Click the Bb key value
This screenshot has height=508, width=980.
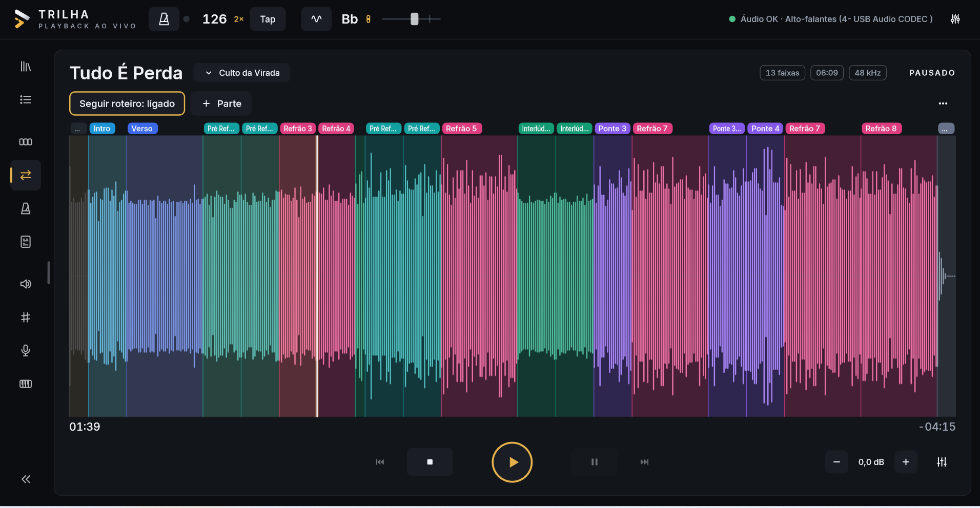tap(350, 19)
